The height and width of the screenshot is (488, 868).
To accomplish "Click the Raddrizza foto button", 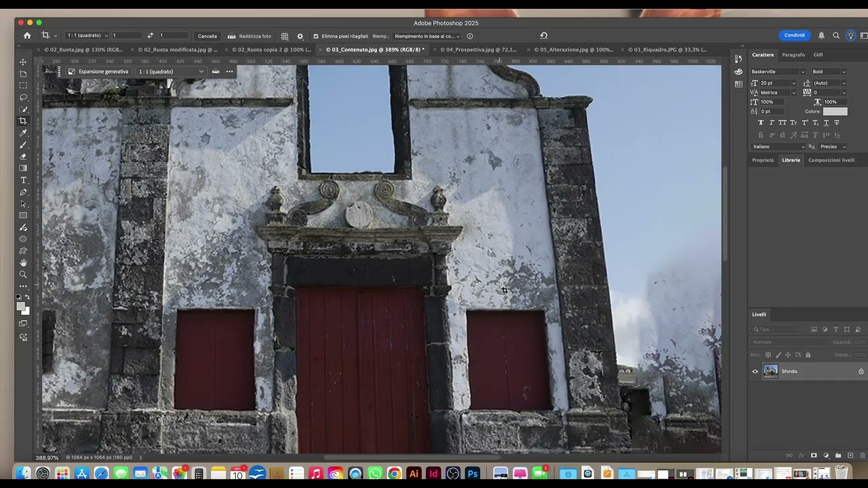I will [250, 36].
